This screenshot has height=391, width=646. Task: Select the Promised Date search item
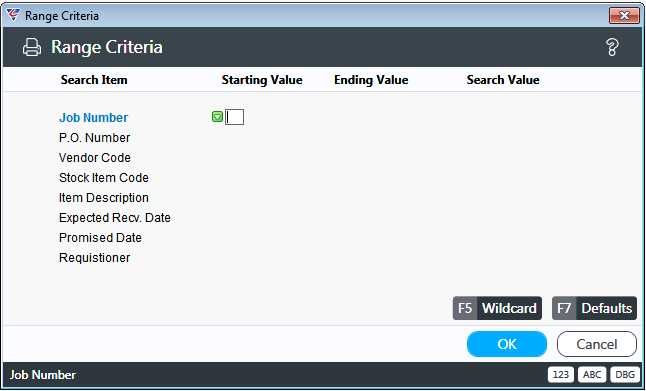(100, 238)
